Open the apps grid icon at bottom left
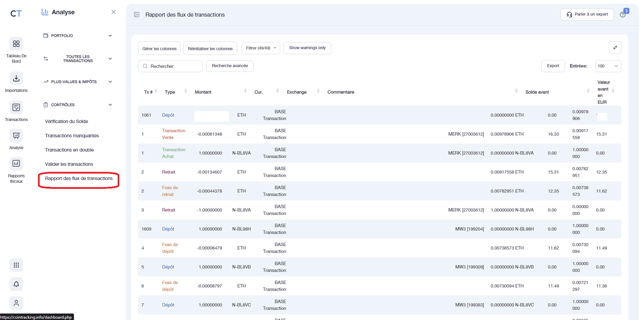This screenshot has width=644, height=320. 16,265
